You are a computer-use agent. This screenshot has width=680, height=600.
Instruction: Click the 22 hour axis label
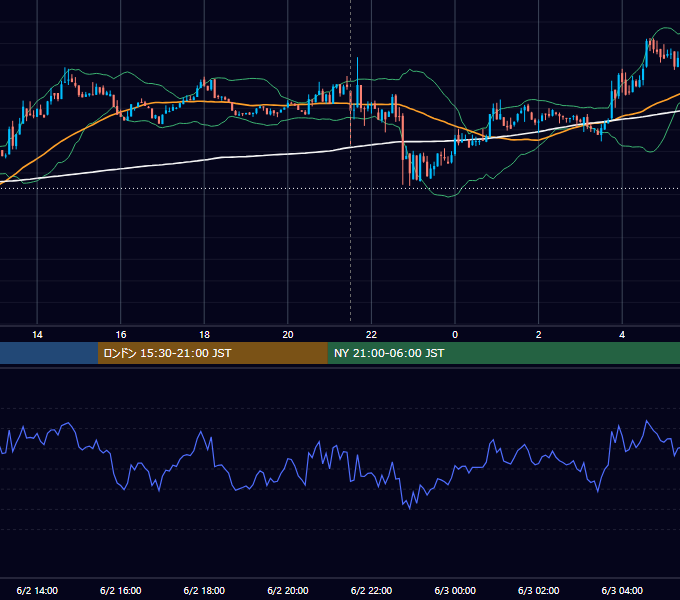pos(371,335)
